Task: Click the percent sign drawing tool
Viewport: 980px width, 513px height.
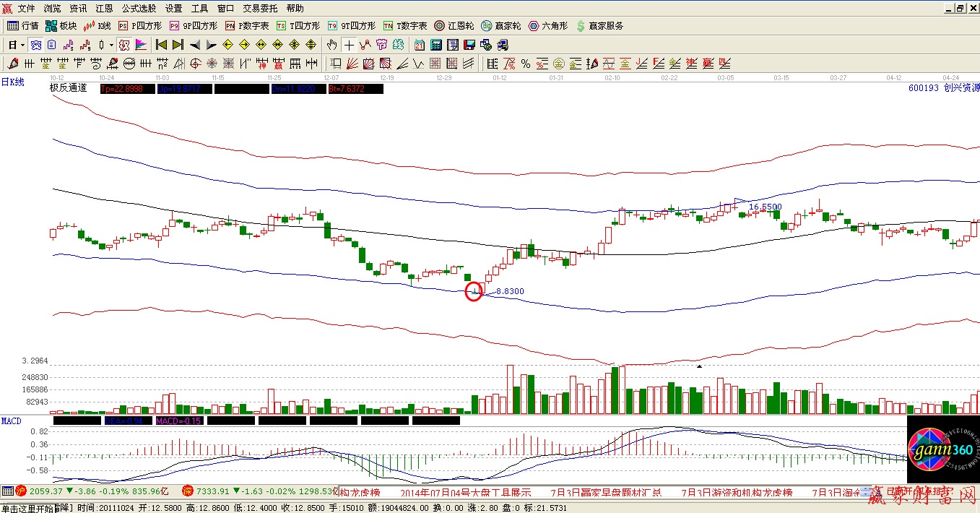Action: 526,64
